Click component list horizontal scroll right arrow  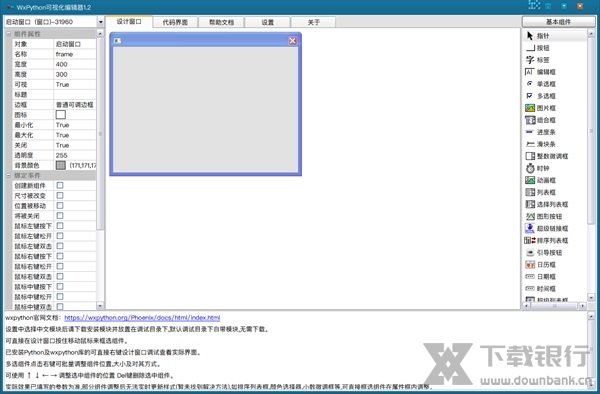[583, 306]
